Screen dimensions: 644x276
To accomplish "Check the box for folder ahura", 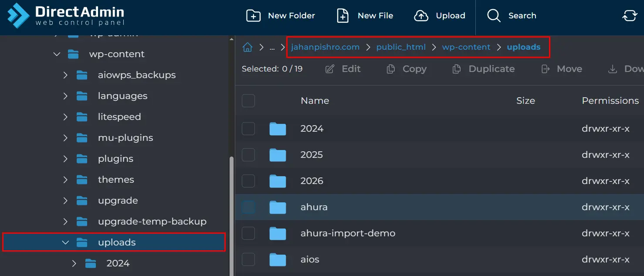I will [x=248, y=207].
